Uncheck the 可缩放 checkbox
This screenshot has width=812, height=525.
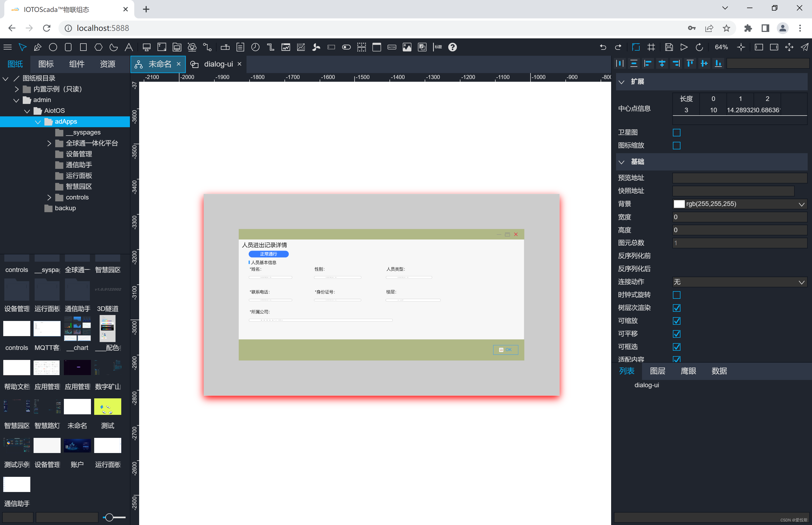click(x=676, y=321)
